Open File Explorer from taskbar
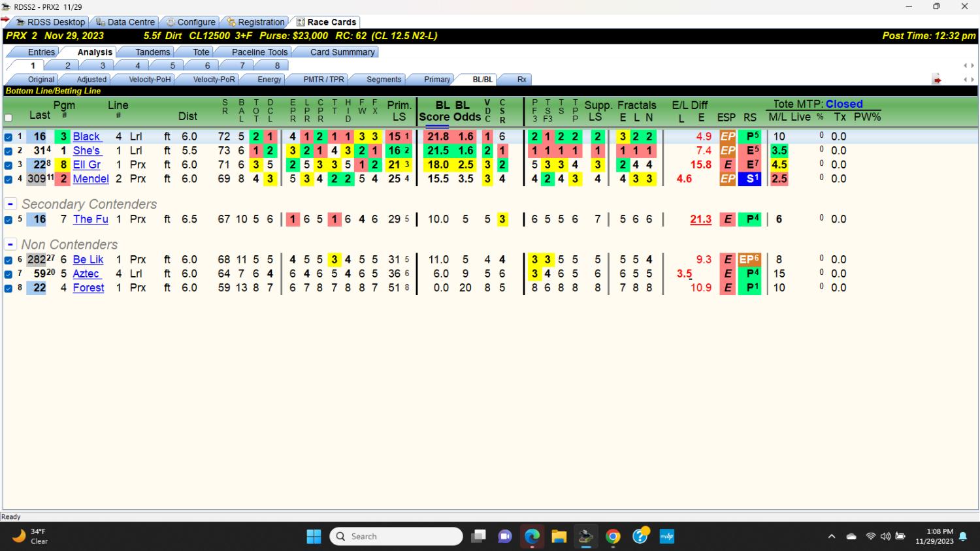 pos(559,537)
